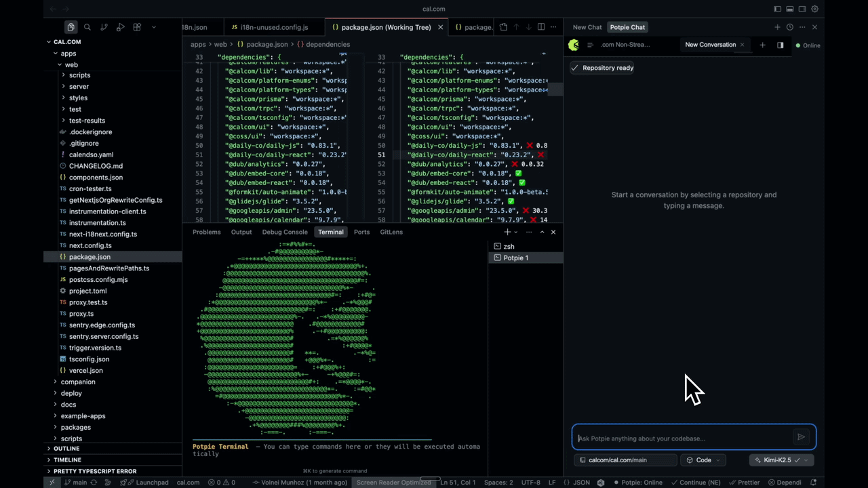The height and width of the screenshot is (488, 868).
Task: Click the calcom/cal.com/main repository link
Action: [x=617, y=460]
